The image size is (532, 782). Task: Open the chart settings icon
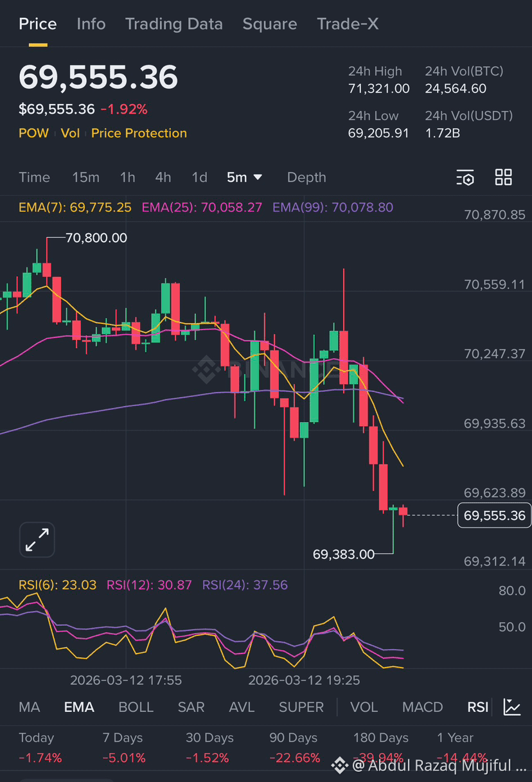(465, 178)
